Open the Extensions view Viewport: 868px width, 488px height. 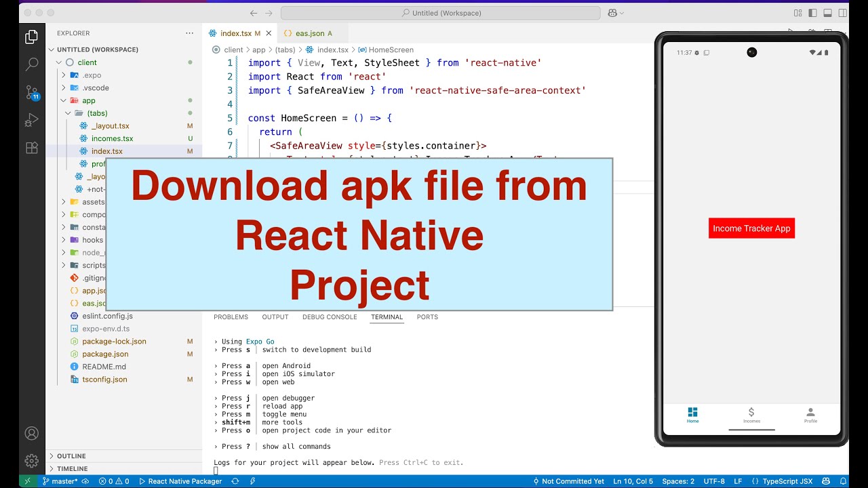click(31, 148)
